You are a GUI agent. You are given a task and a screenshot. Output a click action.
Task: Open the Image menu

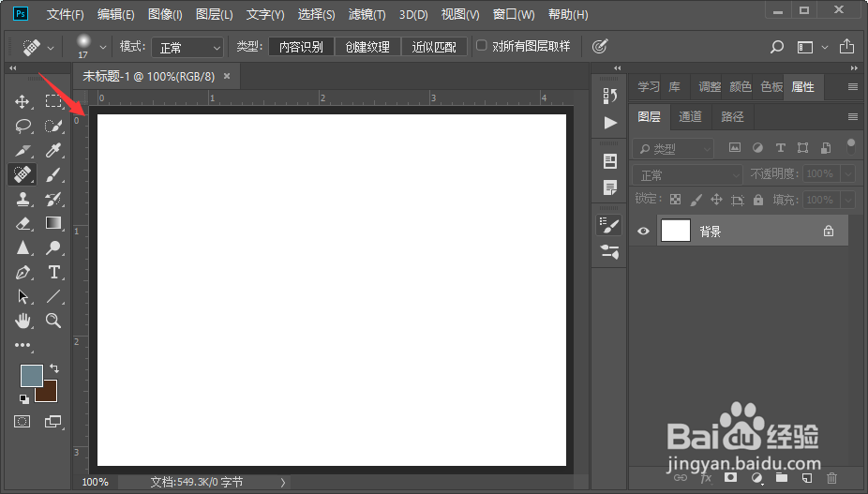click(x=165, y=14)
